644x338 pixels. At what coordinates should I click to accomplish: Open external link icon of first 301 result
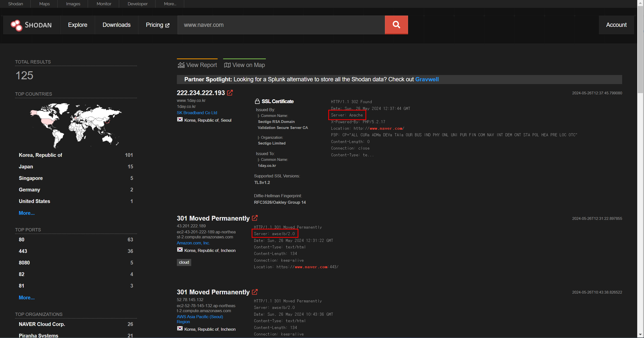(x=255, y=218)
